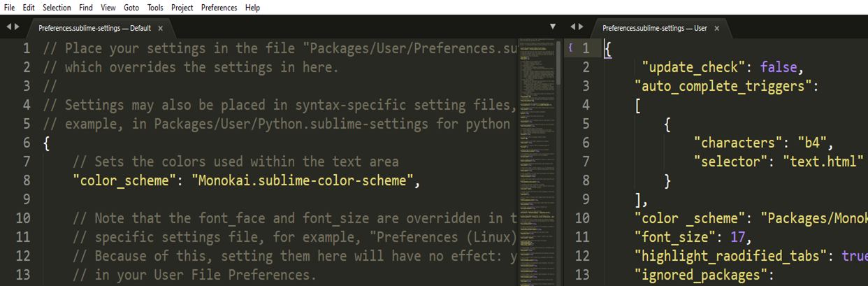Open the Selection menu
The width and height of the screenshot is (868, 286).
57,8
